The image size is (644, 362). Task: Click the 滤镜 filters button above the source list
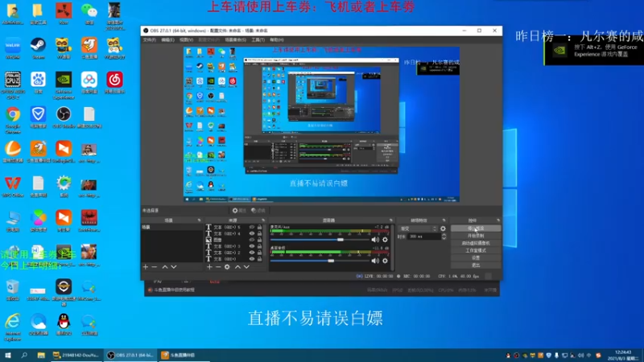[x=258, y=211]
